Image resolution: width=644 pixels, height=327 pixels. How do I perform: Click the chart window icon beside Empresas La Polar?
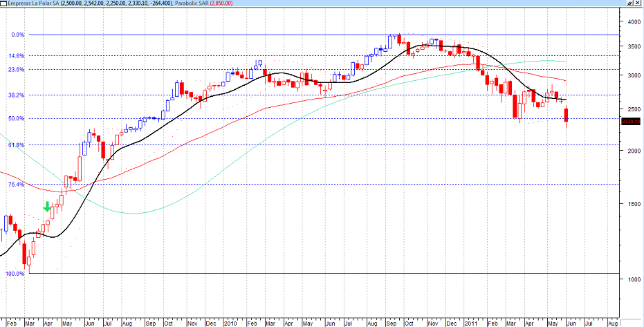3,3
